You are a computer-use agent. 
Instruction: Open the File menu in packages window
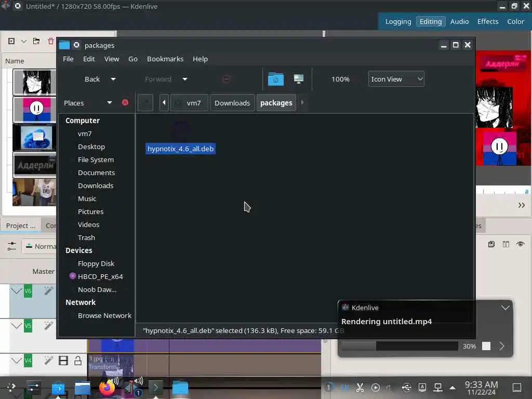click(x=68, y=59)
